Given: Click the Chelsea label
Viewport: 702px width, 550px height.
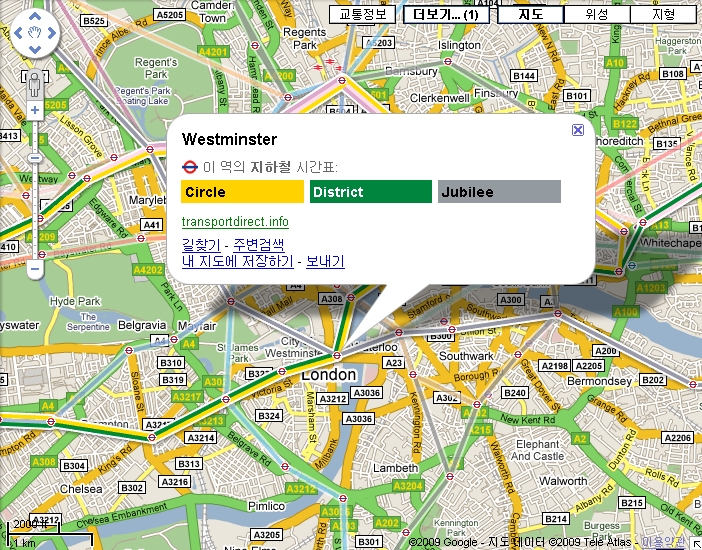Looking at the screenshot, I should pyautogui.click(x=81, y=489).
